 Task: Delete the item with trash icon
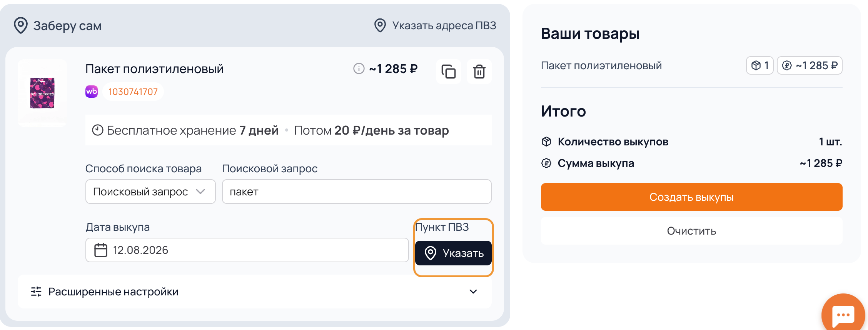coord(479,72)
